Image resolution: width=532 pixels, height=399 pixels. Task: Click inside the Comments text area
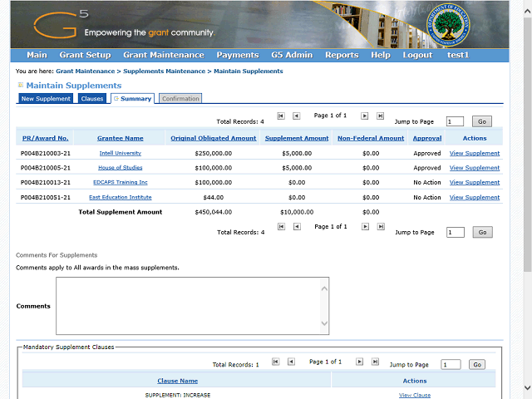pos(192,305)
